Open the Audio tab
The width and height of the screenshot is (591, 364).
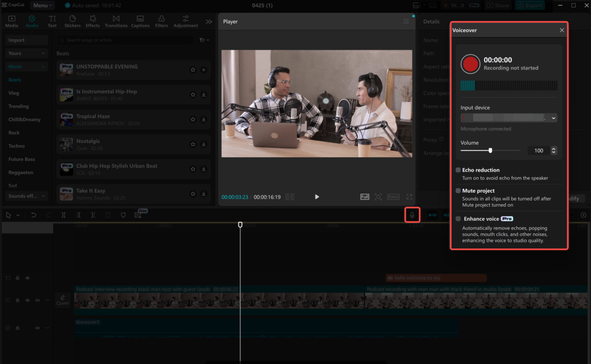point(32,21)
